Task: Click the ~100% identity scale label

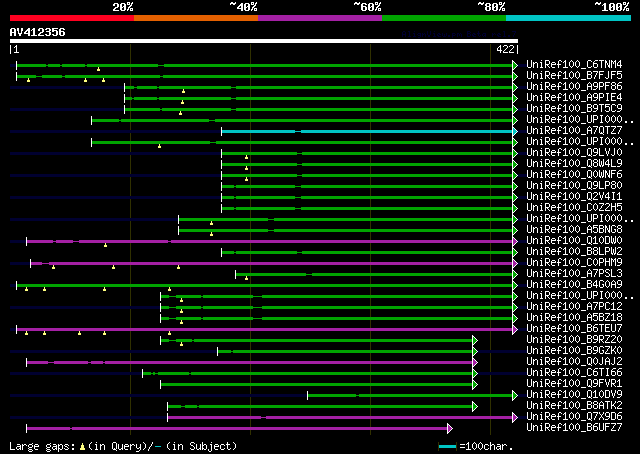Action: [612, 7]
